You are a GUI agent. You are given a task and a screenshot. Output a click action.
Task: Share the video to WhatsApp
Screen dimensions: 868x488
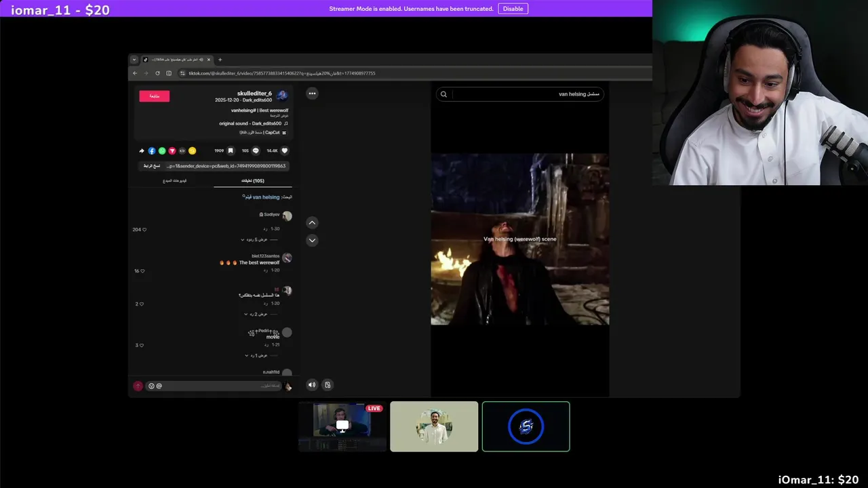[x=162, y=150]
